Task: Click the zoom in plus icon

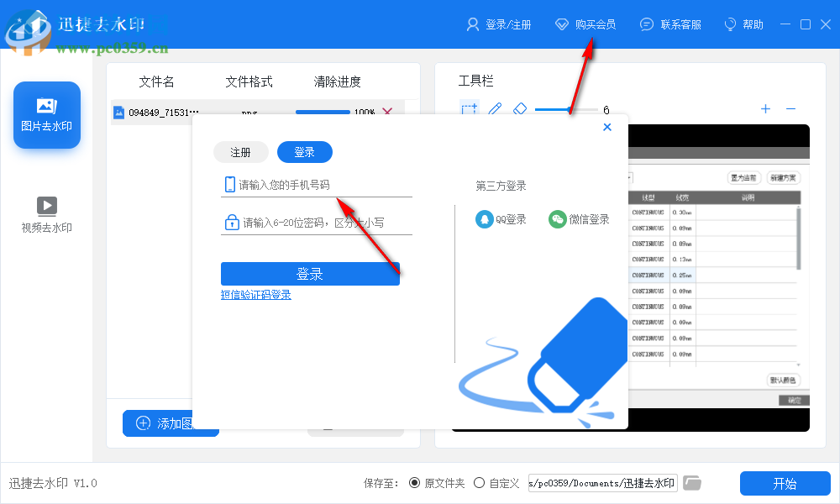Action: click(765, 109)
